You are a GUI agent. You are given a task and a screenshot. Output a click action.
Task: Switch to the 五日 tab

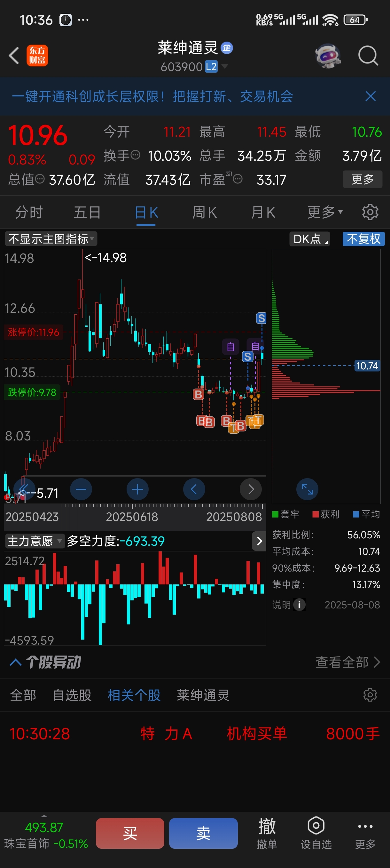(x=87, y=212)
